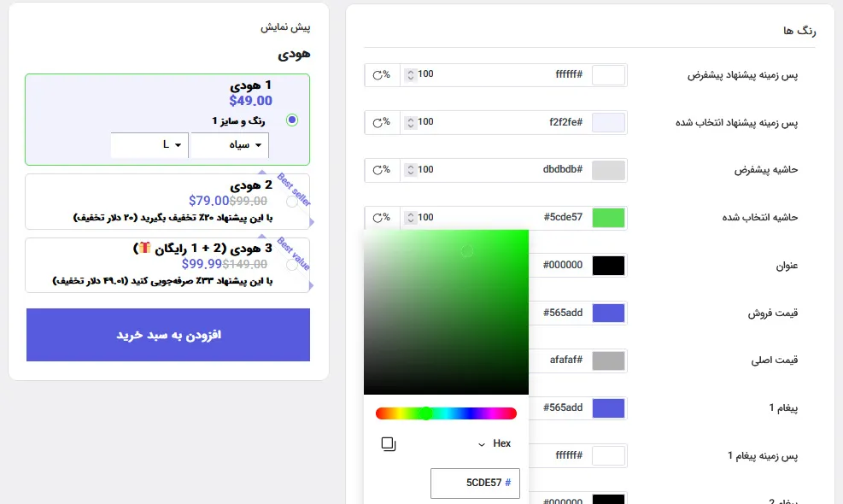Open the size dropdown showing L

click(x=149, y=145)
